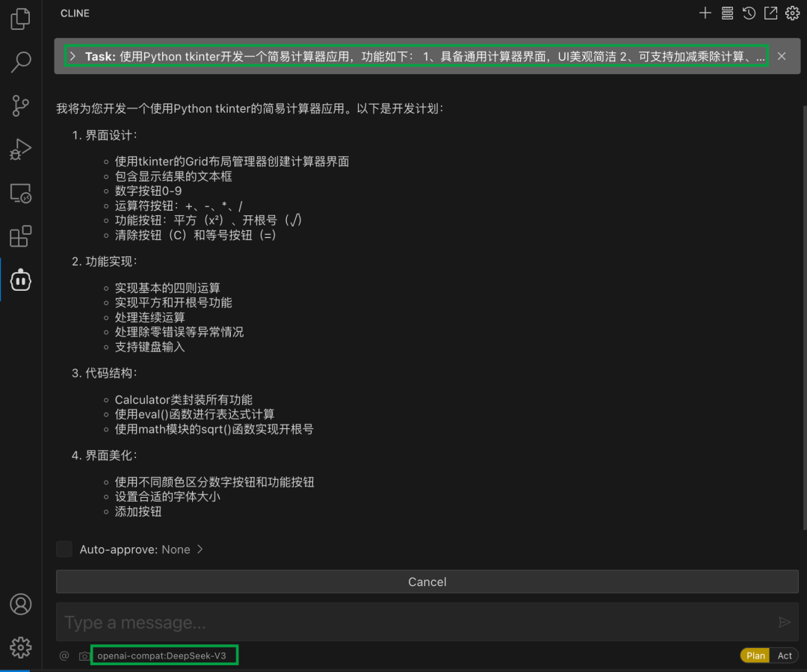Image resolution: width=807 pixels, height=672 pixels.
Task: Open Cline settings gear
Action: 792,13
